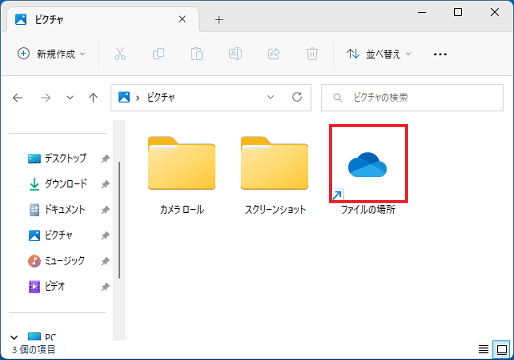Open the ファイルの場所 OneDrive shortcut
514x360 pixels.
tap(368, 170)
